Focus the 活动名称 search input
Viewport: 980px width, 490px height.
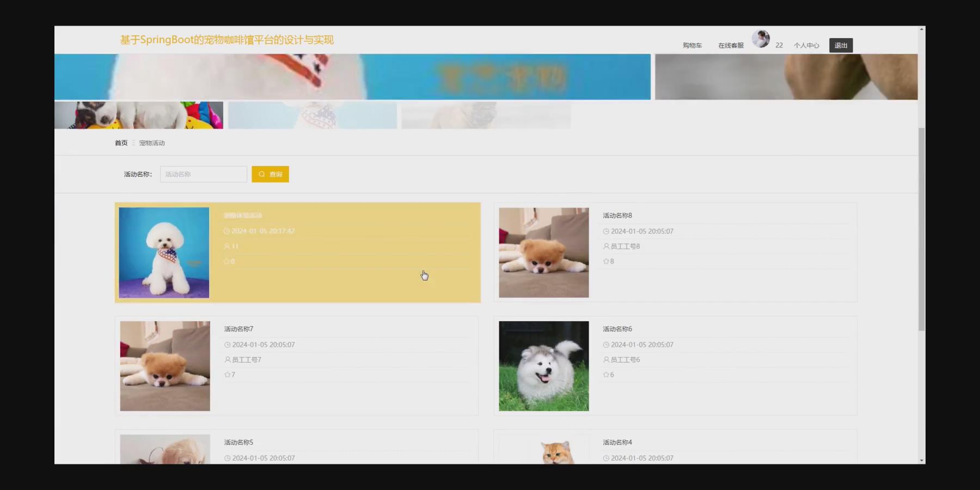coord(204,174)
